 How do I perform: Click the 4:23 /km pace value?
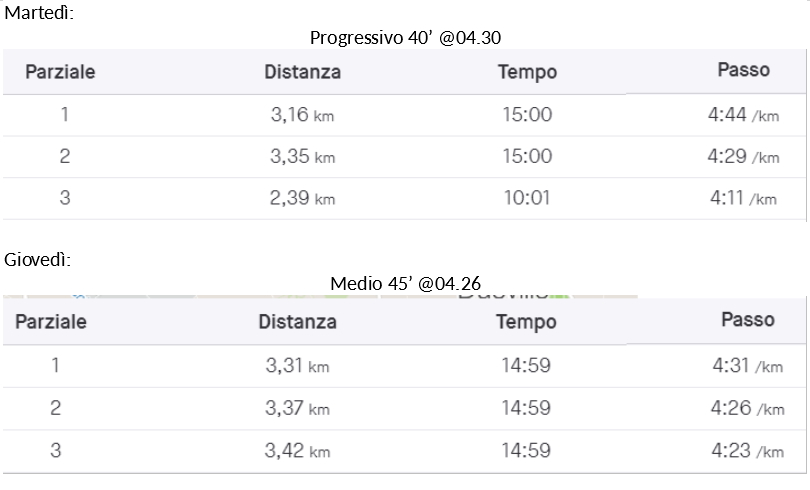(x=747, y=451)
